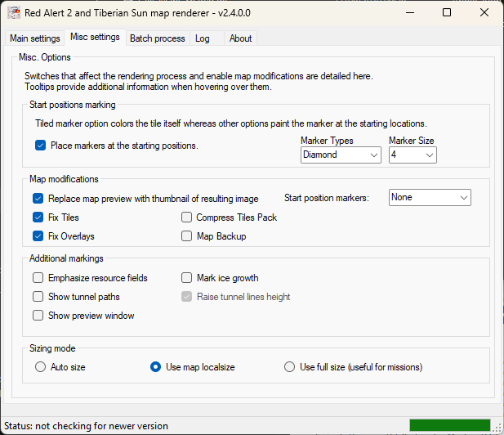Expand the Start position markers dropdown
The height and width of the screenshot is (435, 504).
(x=430, y=198)
